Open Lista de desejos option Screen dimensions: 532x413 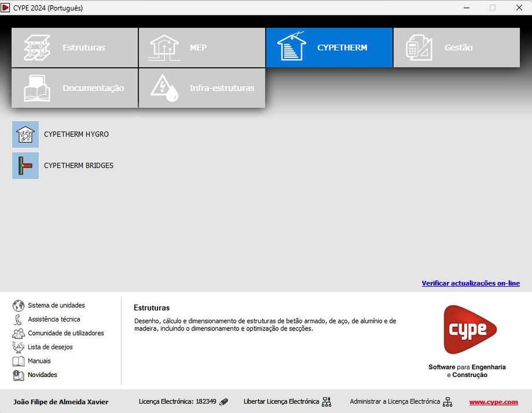(x=50, y=347)
